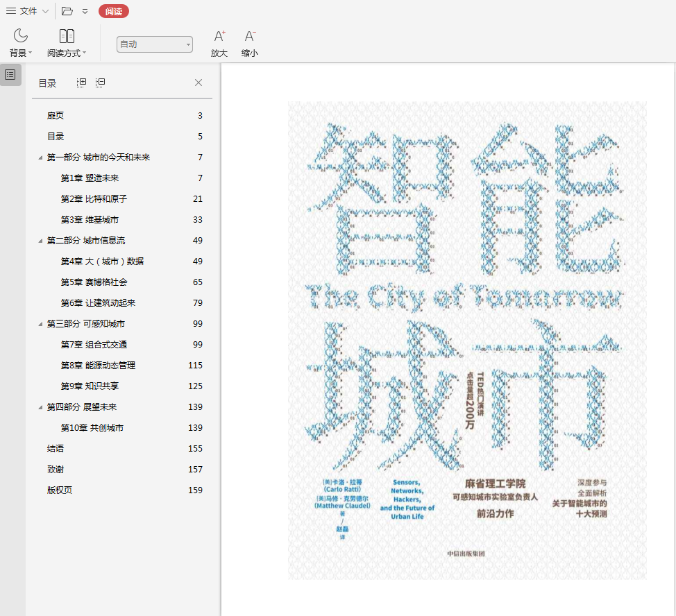Click page number 159 in the outline
The height and width of the screenshot is (616, 676).
tap(195, 490)
